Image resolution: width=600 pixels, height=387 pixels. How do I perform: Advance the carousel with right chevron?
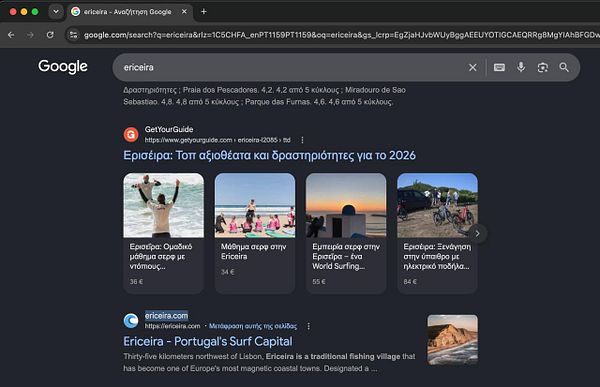click(477, 233)
